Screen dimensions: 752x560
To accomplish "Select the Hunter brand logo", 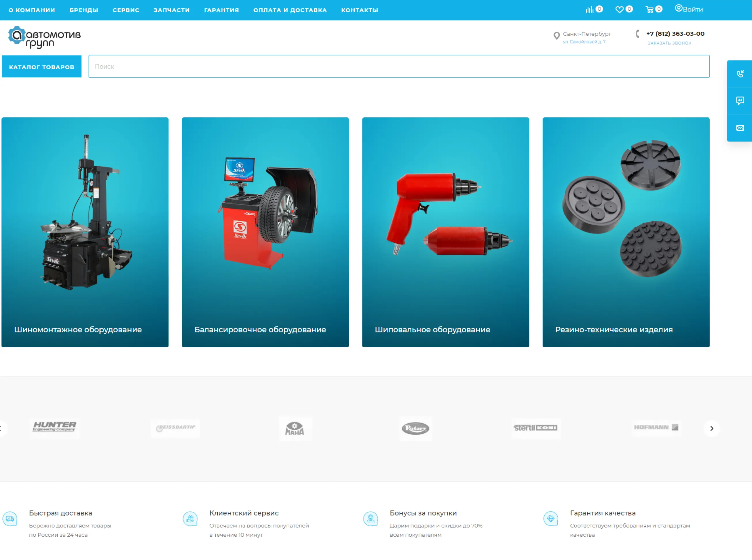I will 55,427.
